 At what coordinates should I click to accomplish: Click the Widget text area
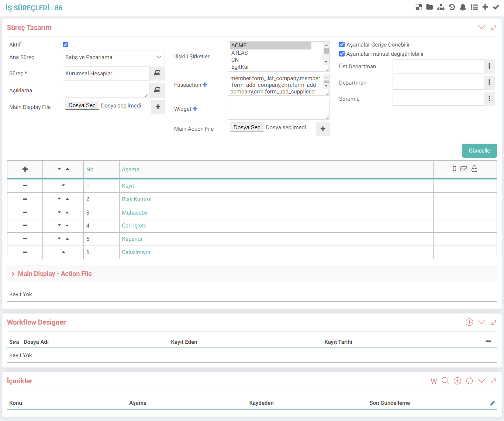click(279, 109)
